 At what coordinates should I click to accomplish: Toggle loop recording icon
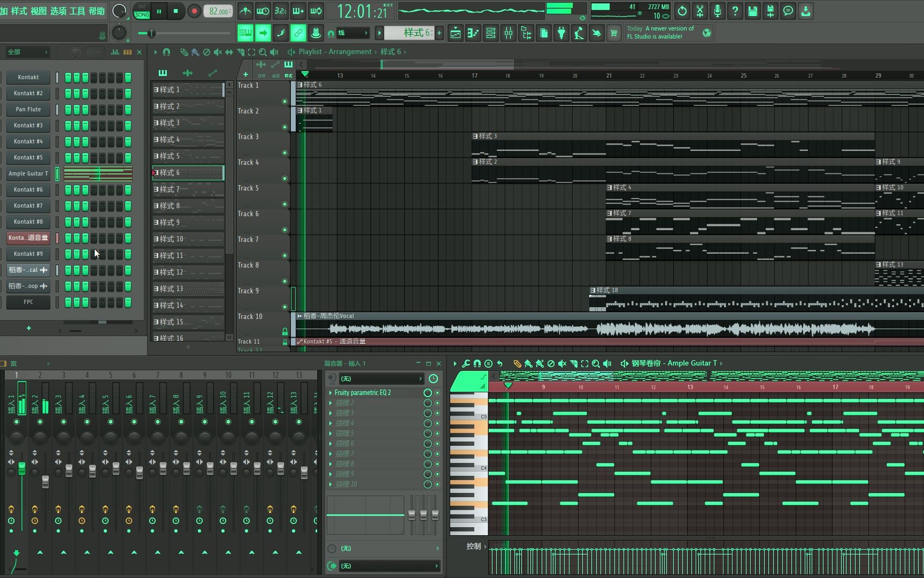tap(316, 11)
